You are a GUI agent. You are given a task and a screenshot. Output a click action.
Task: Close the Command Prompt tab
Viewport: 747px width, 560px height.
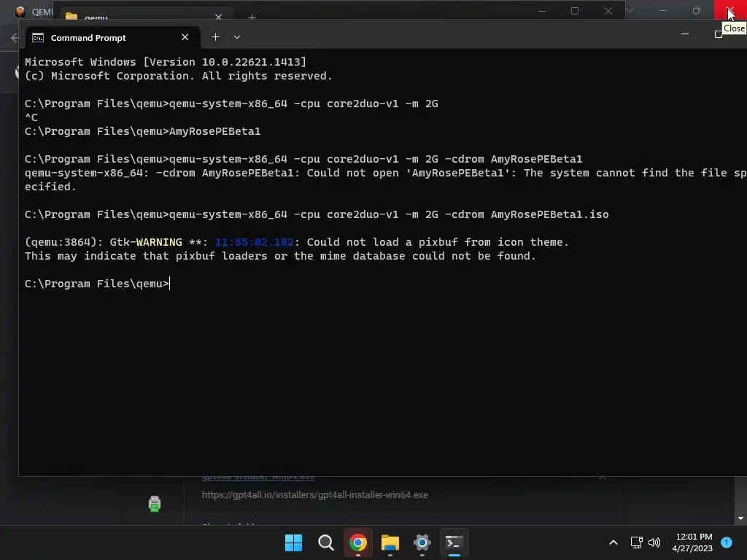[x=185, y=37]
